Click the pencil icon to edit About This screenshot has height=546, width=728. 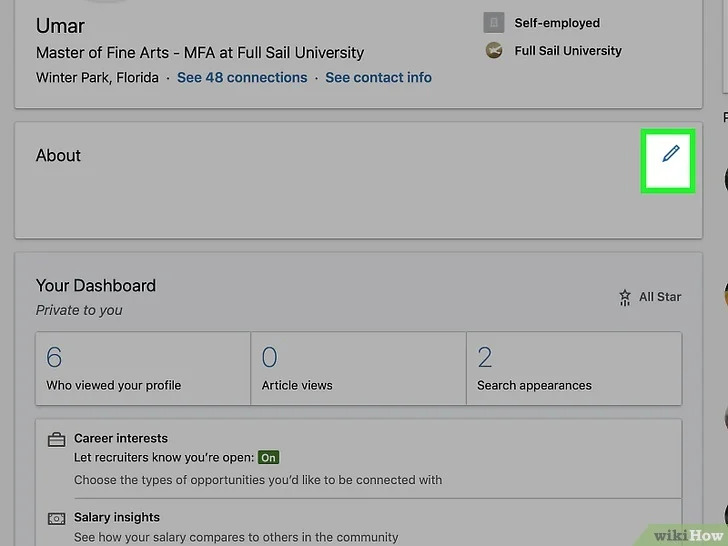(x=670, y=154)
